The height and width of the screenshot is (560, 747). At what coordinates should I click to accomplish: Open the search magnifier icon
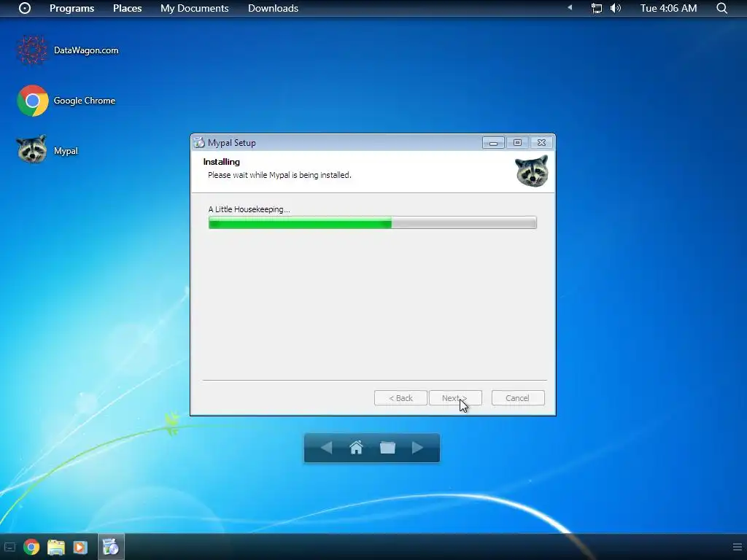pyautogui.click(x=722, y=8)
